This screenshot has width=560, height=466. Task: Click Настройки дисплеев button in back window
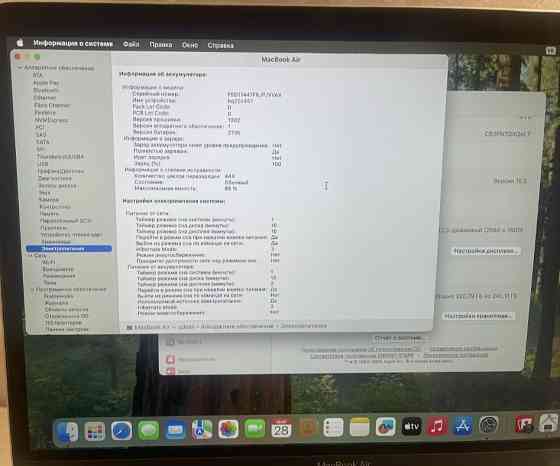point(485,251)
